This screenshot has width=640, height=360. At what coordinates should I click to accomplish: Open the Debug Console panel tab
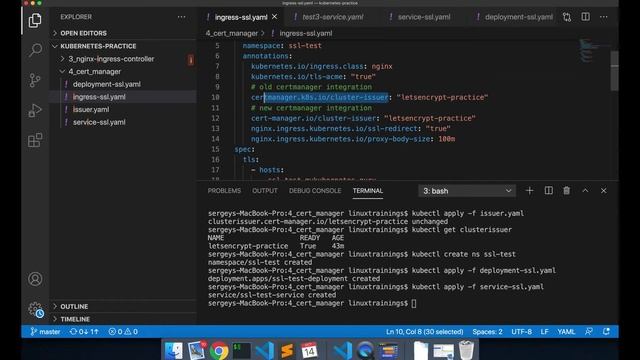click(x=315, y=191)
